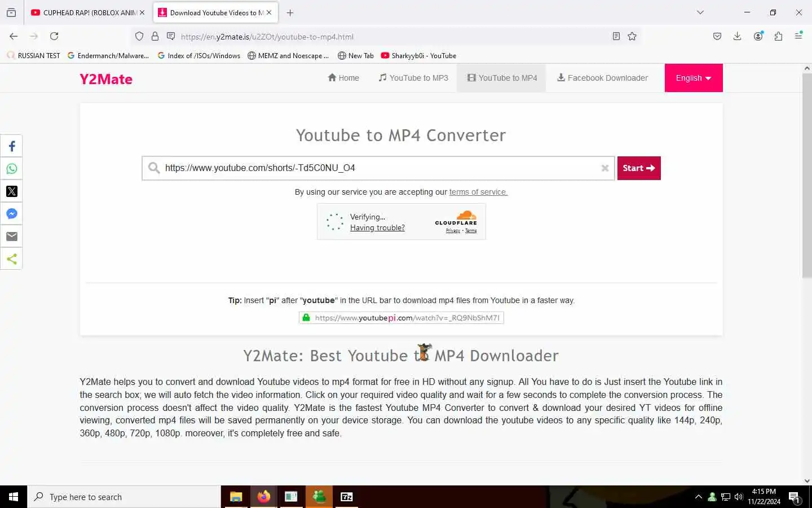Close the CUPHEAD RAP tab
The height and width of the screenshot is (508, 812).
coord(142,12)
